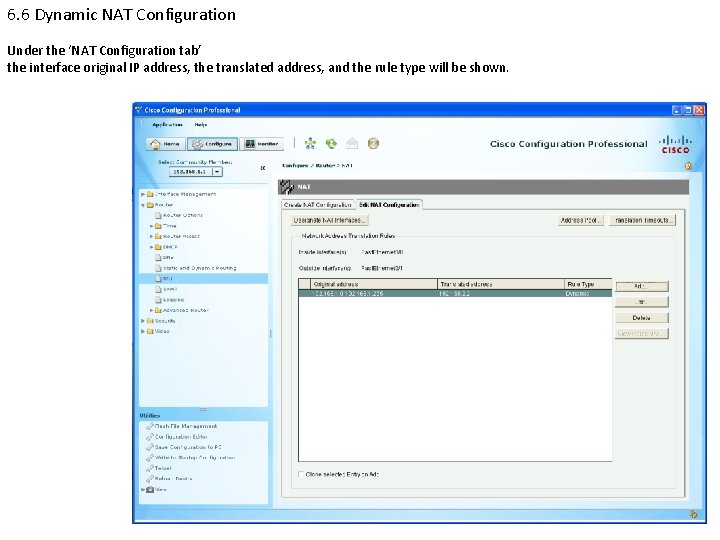Image resolution: width=720 pixels, height=540 pixels.
Task: Click the Telnet wrench icon
Action: point(149,468)
